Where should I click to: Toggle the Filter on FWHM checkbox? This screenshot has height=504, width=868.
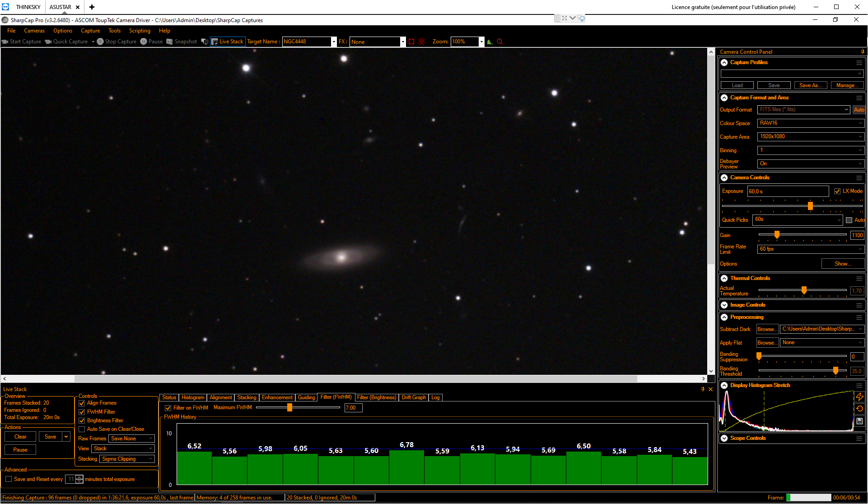168,408
